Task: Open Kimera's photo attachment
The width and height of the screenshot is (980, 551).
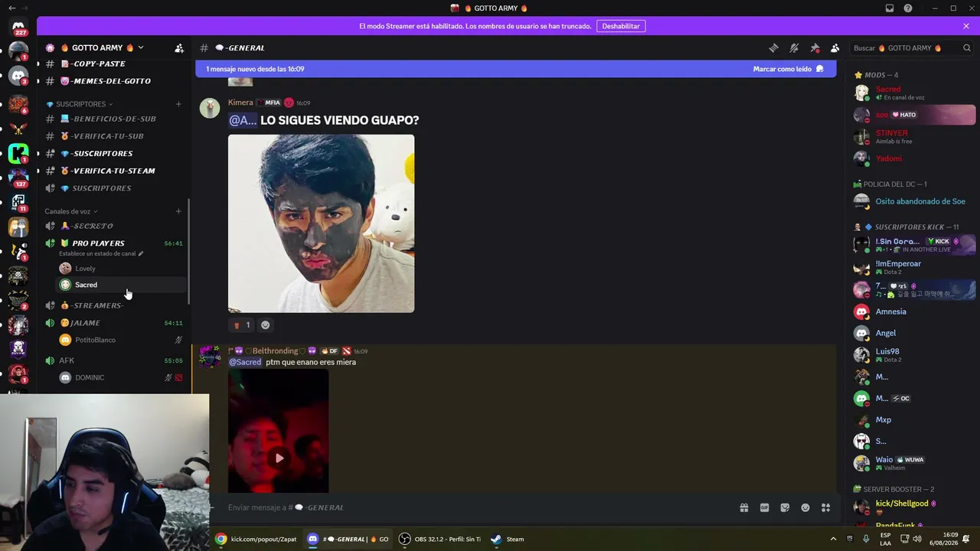Action: coord(321,223)
